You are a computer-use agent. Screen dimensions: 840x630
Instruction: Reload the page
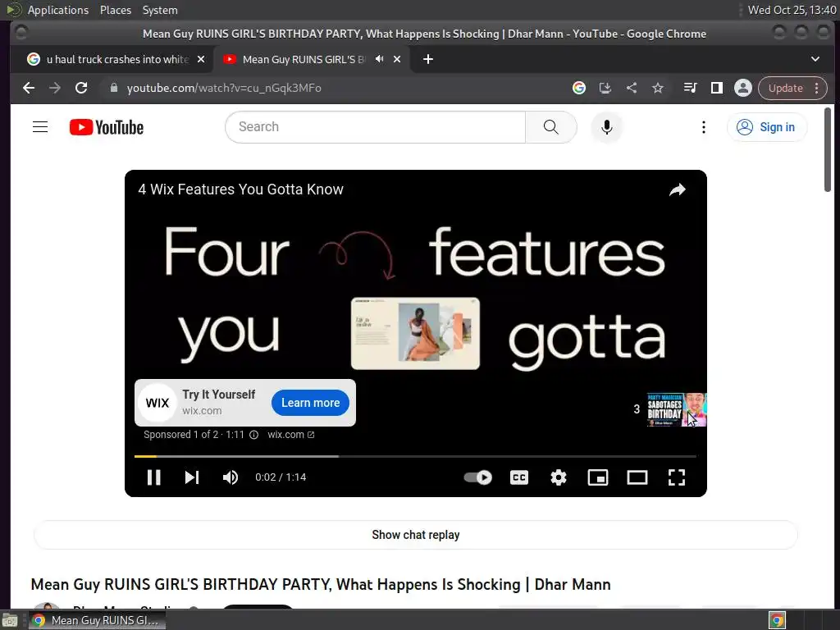tap(81, 88)
